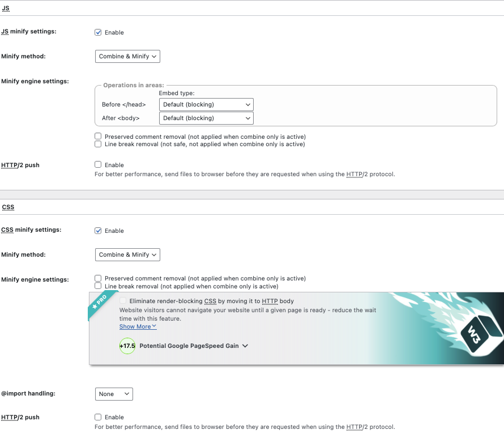Click the @import handling label
Viewport: 504px width, 438px height.
tap(28, 393)
